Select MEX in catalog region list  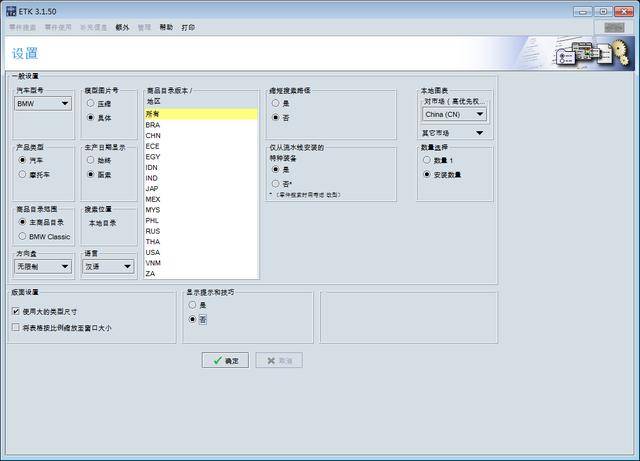[201, 199]
